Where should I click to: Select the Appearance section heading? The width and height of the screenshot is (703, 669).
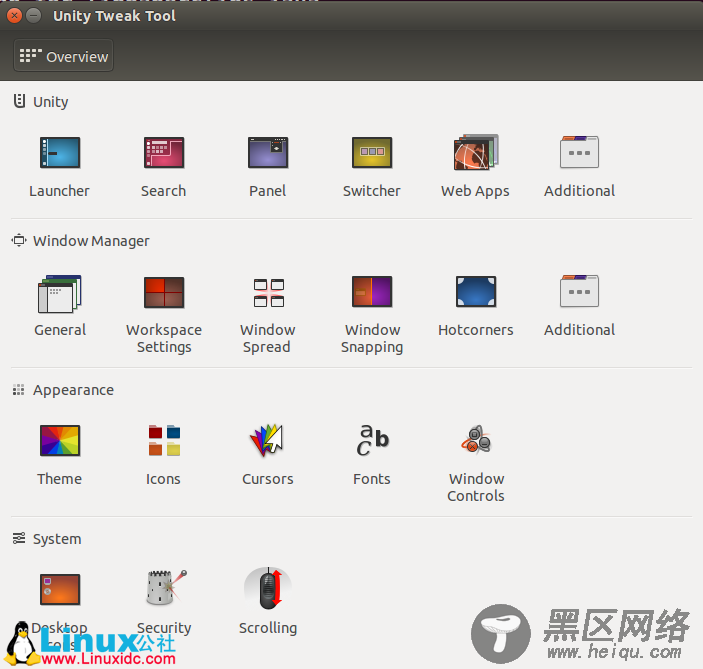click(63, 390)
